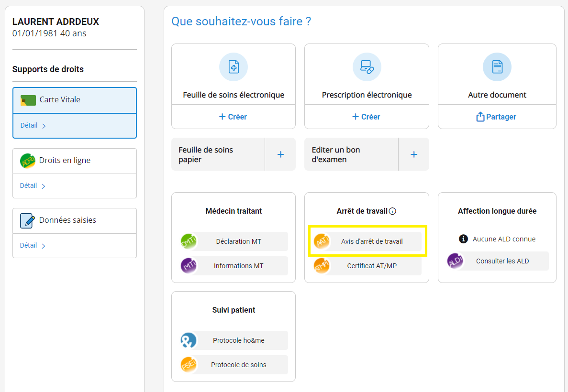Select the ALDi Consulter les ALD icon
Screen dimensions: 568x392
coord(455,261)
